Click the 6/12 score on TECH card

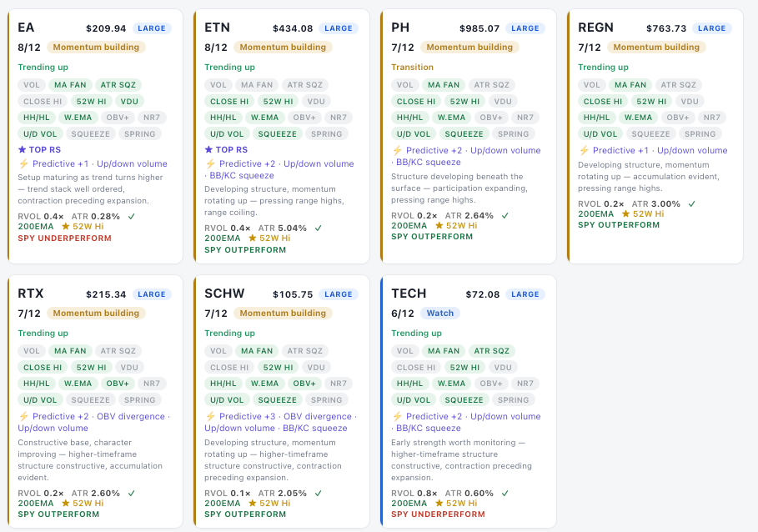[403, 314]
